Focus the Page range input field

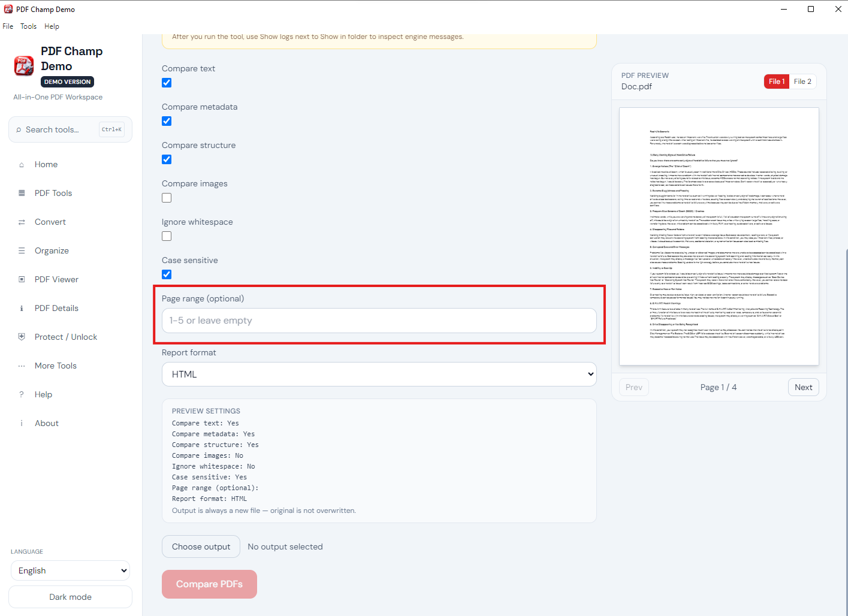pyautogui.click(x=379, y=321)
